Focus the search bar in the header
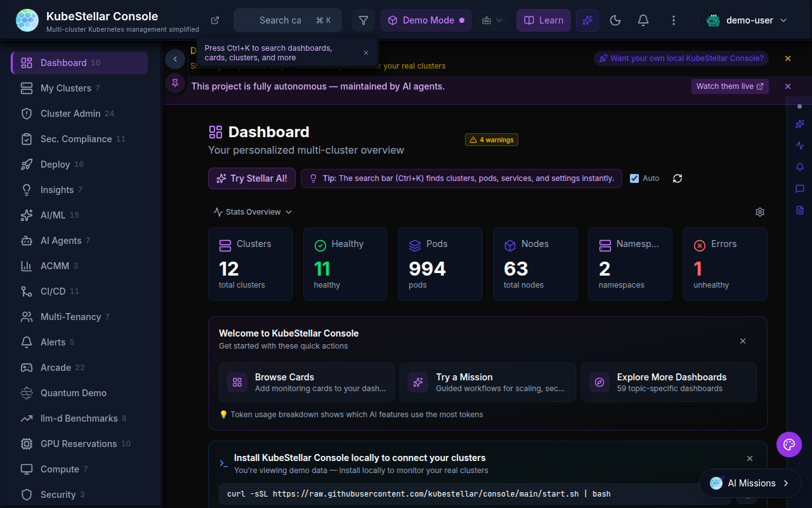Image resolution: width=812 pixels, height=508 pixels. click(x=287, y=20)
